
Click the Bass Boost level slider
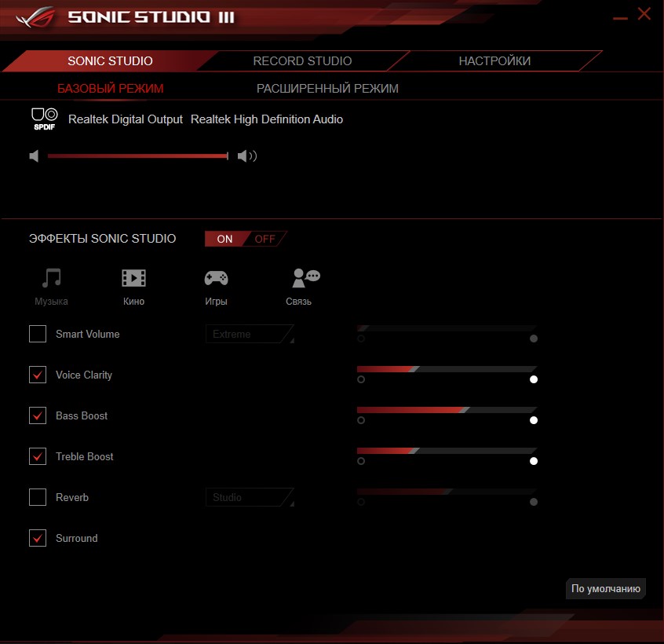pyautogui.click(x=447, y=410)
